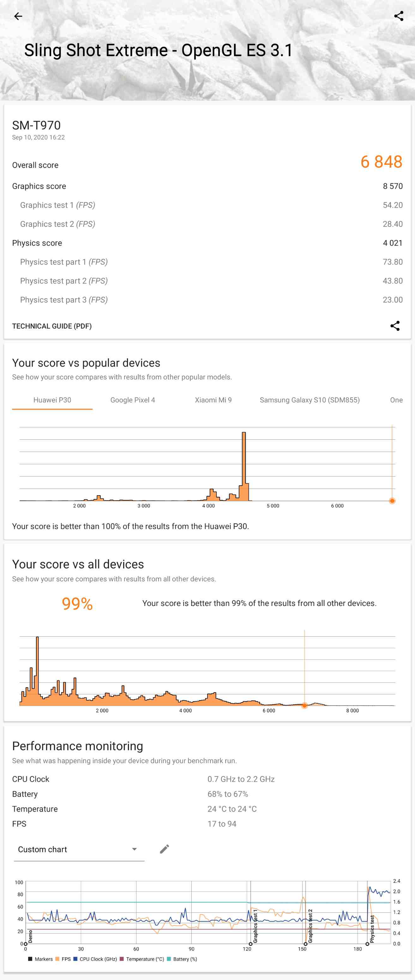Switch to the Google Pixel 4 tab
The image size is (415, 980).
click(133, 400)
